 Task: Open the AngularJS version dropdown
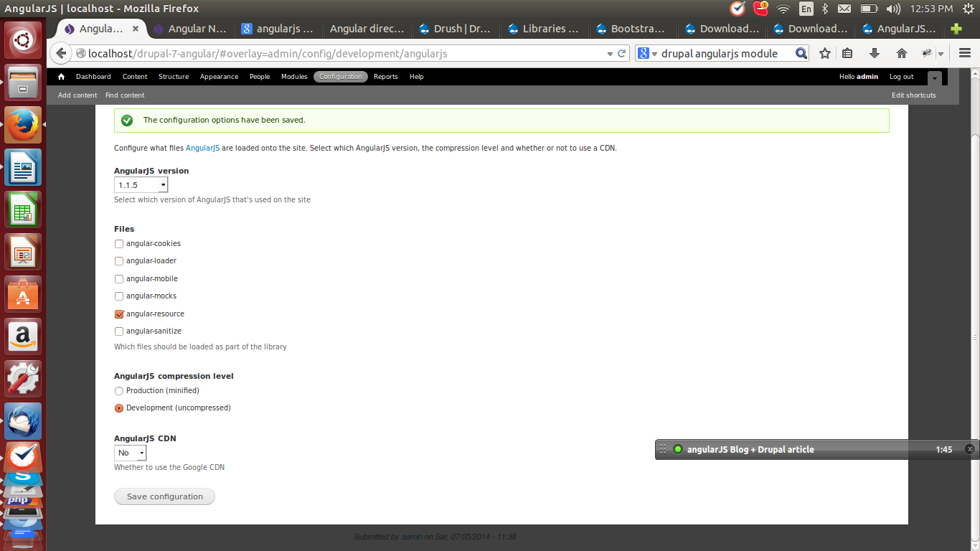(141, 185)
